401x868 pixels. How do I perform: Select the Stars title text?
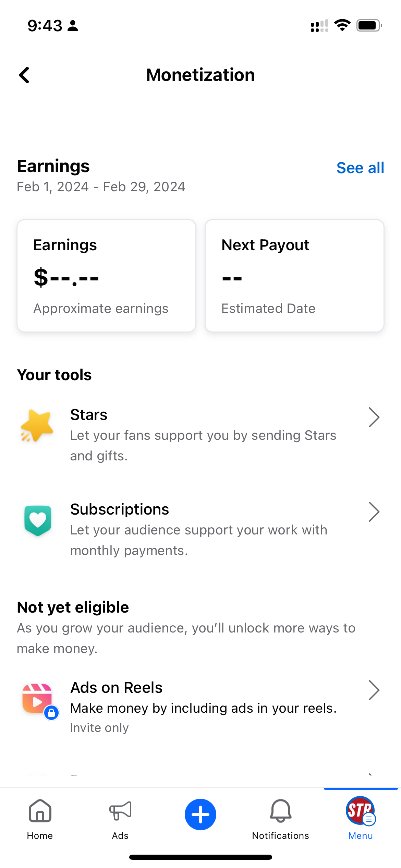89,415
